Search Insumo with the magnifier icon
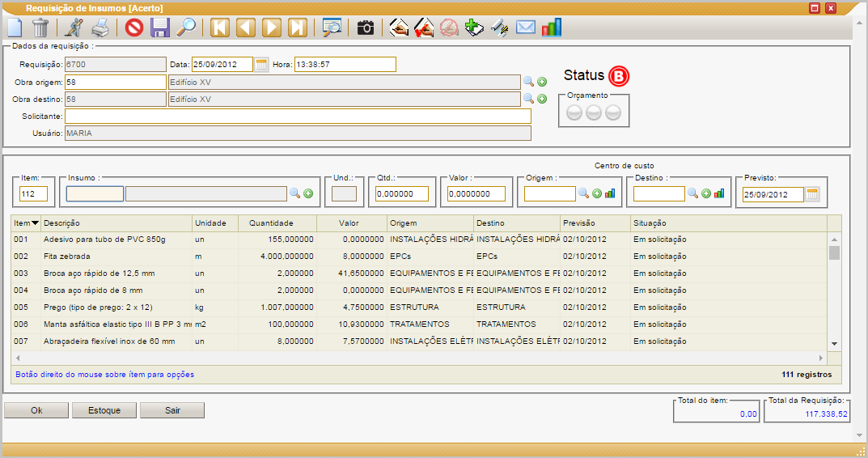Image resolution: width=868 pixels, height=458 pixels. click(x=294, y=193)
